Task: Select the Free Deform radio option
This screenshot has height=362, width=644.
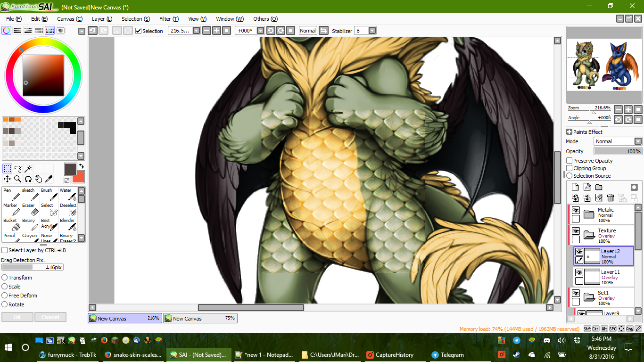Action: point(5,296)
